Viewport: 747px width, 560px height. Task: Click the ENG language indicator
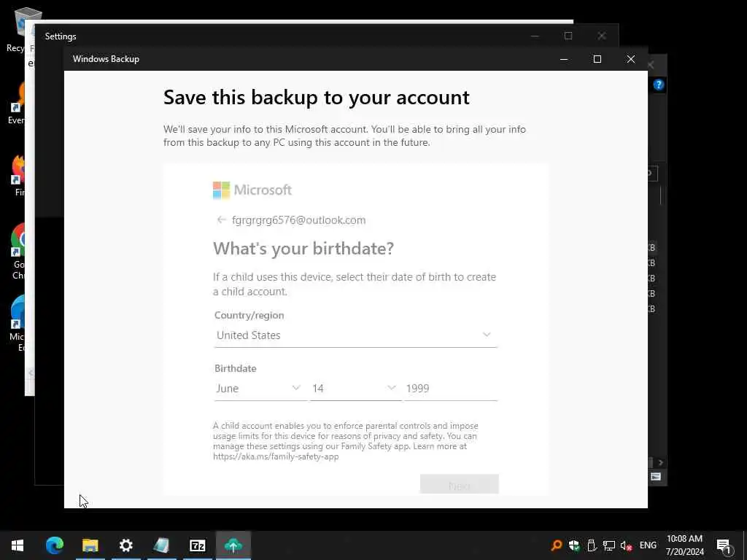point(648,545)
